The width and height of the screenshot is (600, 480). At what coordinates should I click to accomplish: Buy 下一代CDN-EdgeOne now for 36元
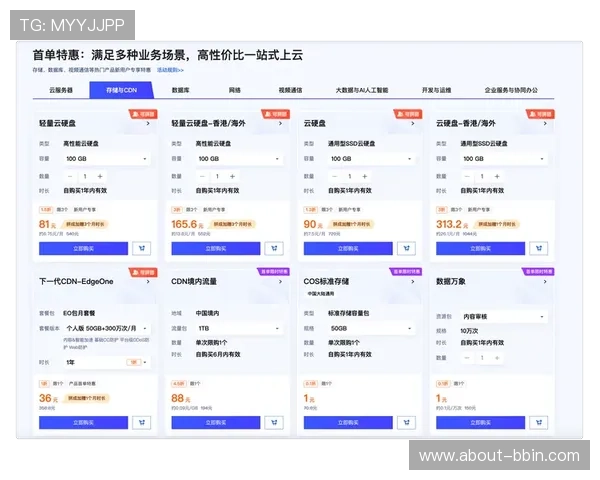point(83,423)
